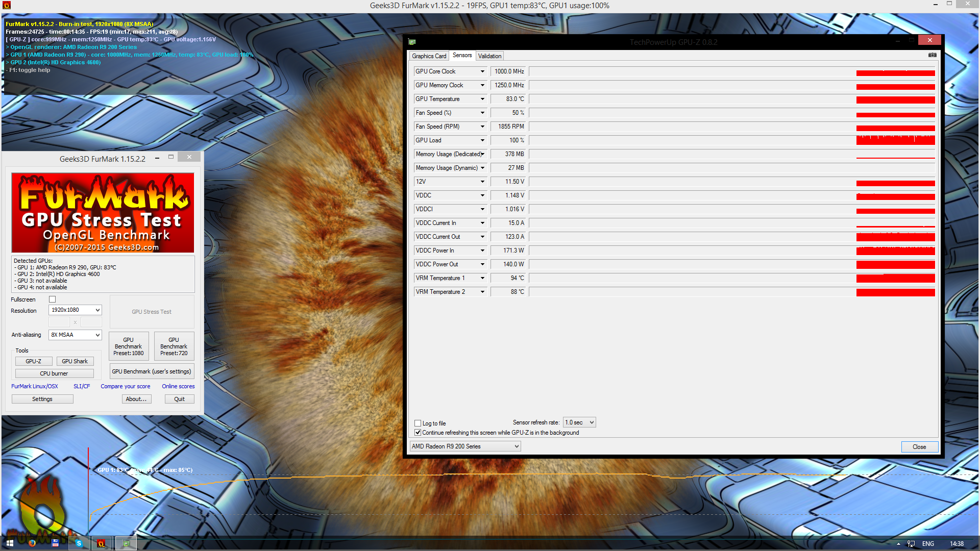The image size is (980, 551).
Task: Click the GPU Temperature sensor graph
Action: pos(732,99)
